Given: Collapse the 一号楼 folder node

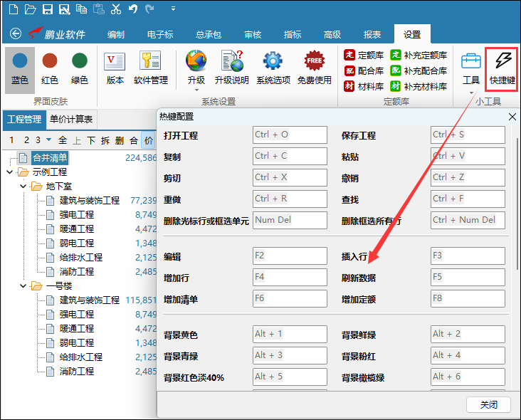Looking at the screenshot, I should (x=23, y=286).
